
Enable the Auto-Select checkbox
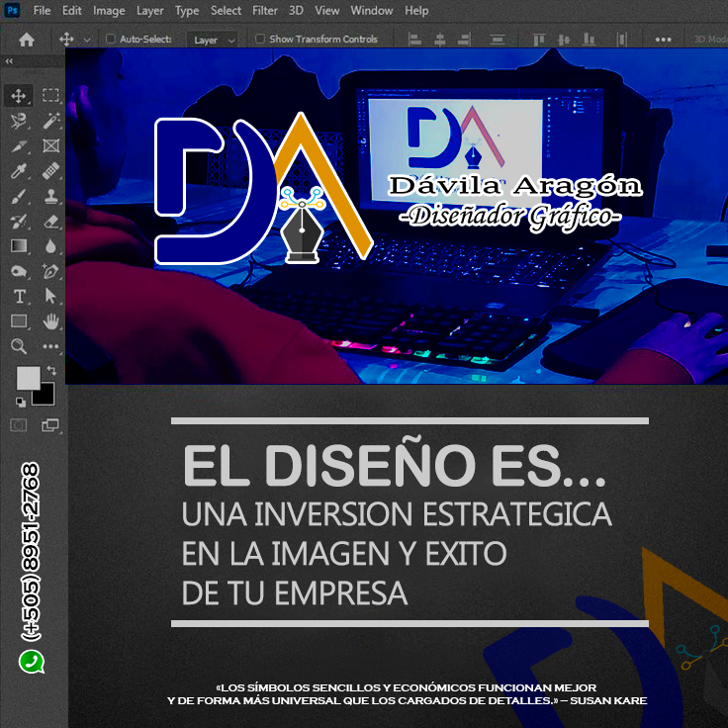[x=110, y=39]
